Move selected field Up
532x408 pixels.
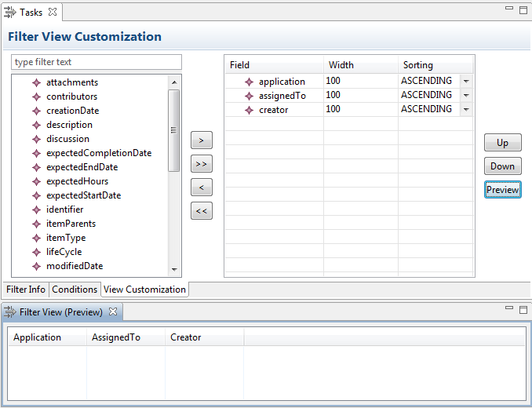[x=502, y=143]
